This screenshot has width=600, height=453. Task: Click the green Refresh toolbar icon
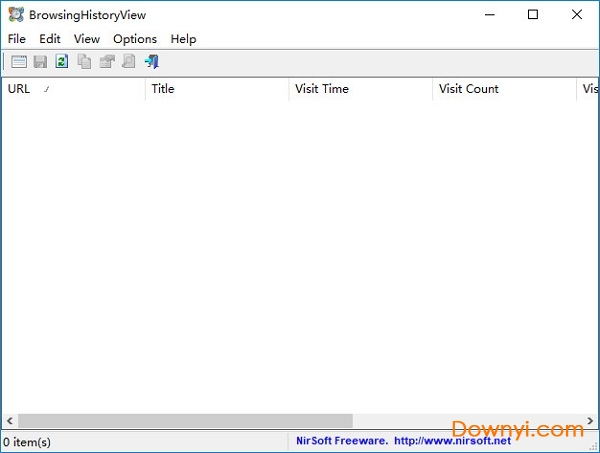pyautogui.click(x=62, y=62)
